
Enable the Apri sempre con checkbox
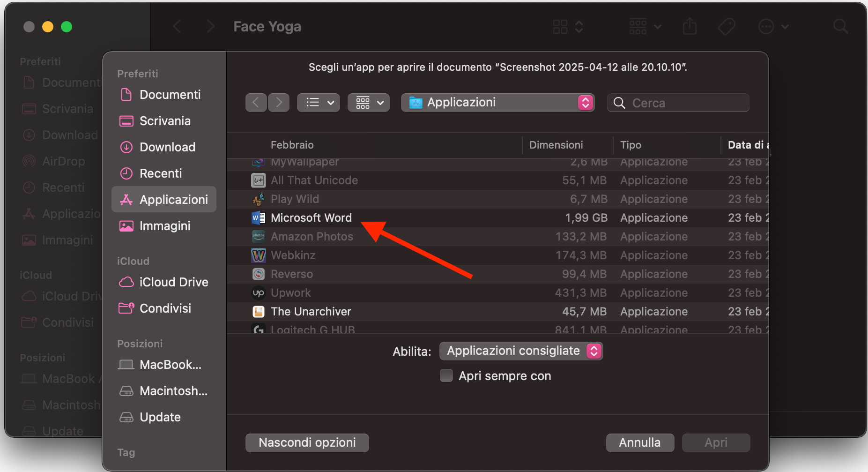(445, 375)
